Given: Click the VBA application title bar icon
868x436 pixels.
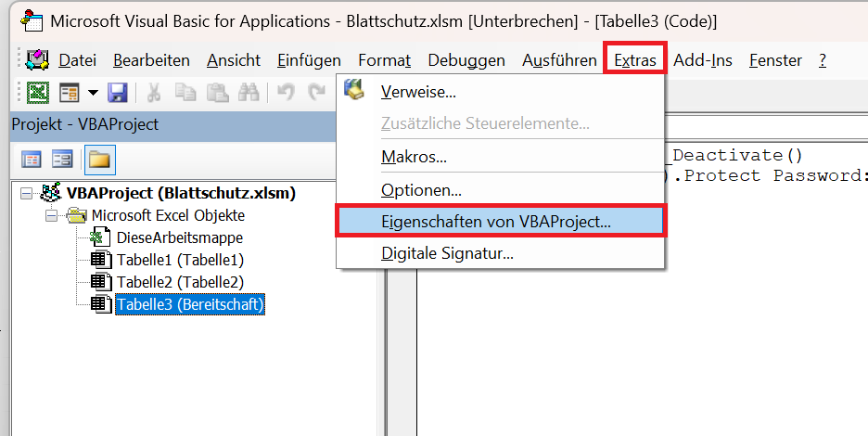Looking at the screenshot, I should pos(32,20).
